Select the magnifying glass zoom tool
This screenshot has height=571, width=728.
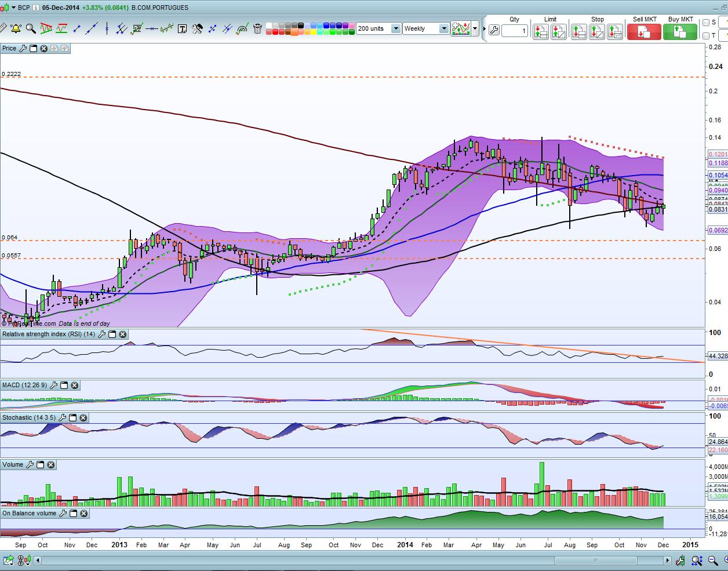tap(31, 28)
